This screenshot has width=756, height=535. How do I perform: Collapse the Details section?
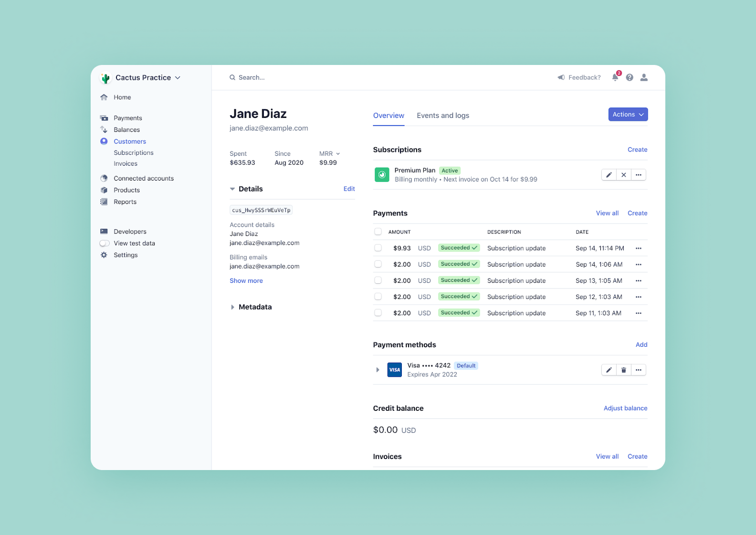(232, 189)
